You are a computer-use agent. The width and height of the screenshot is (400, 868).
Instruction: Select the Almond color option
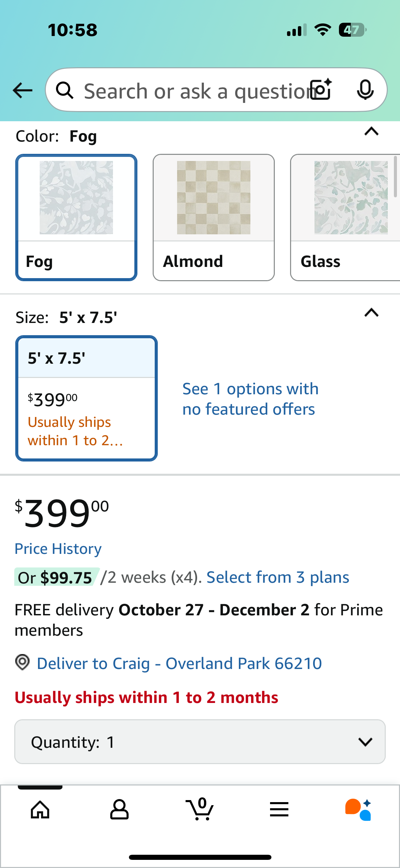[213, 217]
